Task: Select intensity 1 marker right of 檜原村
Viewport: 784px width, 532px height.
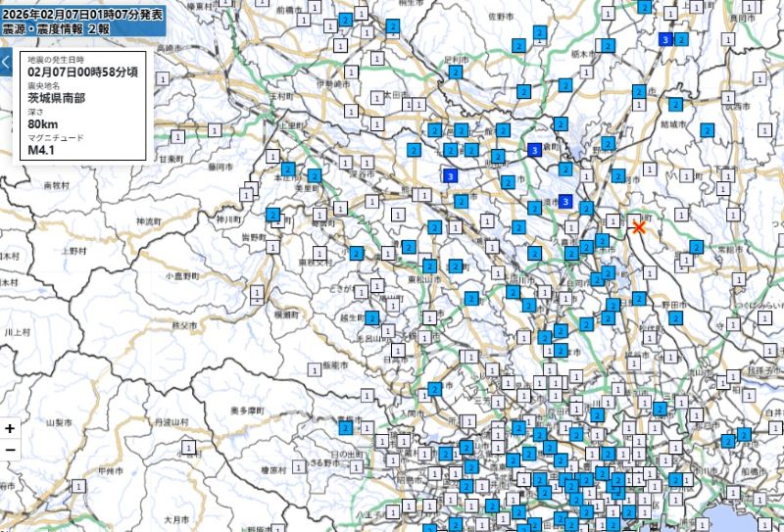Action: coord(299,467)
